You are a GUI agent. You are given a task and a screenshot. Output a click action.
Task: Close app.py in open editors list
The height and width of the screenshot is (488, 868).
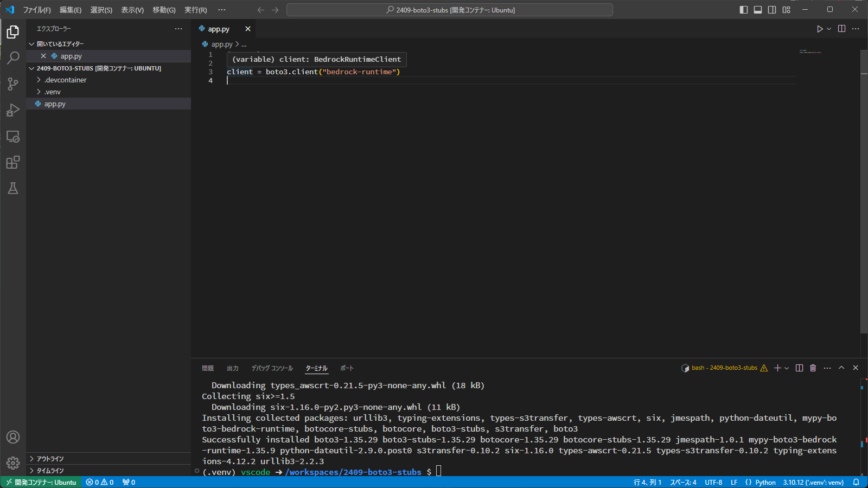(x=43, y=56)
